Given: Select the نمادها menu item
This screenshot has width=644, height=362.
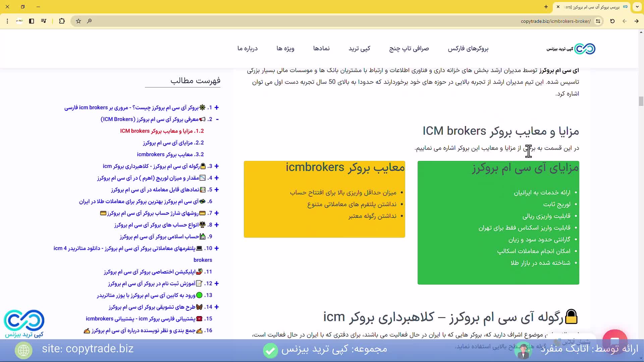Looking at the screenshot, I should point(322,49).
